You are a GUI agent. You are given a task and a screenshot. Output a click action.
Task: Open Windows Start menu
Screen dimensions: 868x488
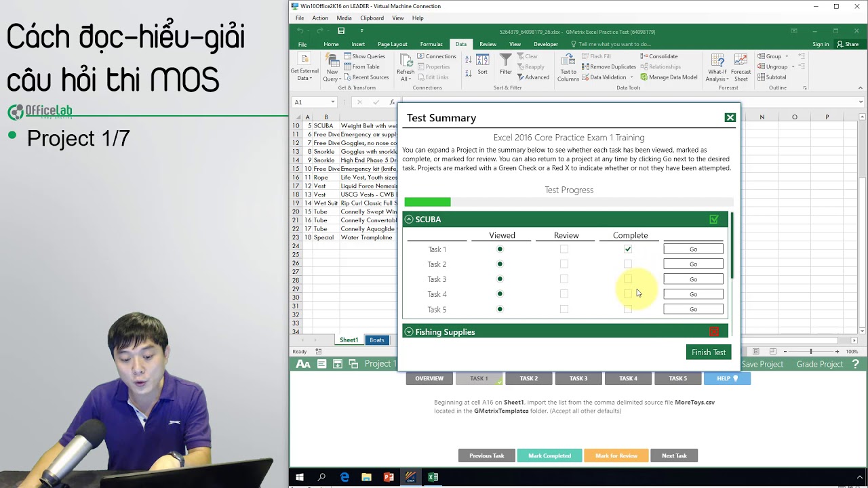click(x=299, y=477)
